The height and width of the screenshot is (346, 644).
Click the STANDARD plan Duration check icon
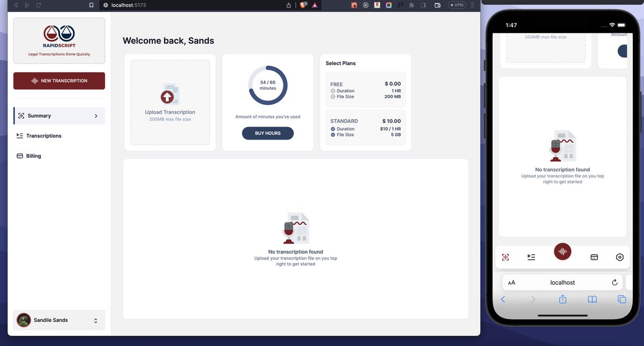point(333,129)
